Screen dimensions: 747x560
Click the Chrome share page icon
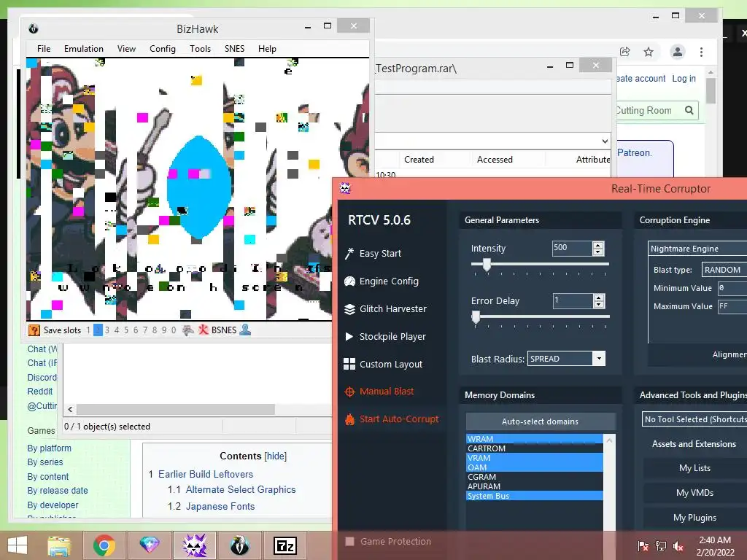click(x=625, y=52)
